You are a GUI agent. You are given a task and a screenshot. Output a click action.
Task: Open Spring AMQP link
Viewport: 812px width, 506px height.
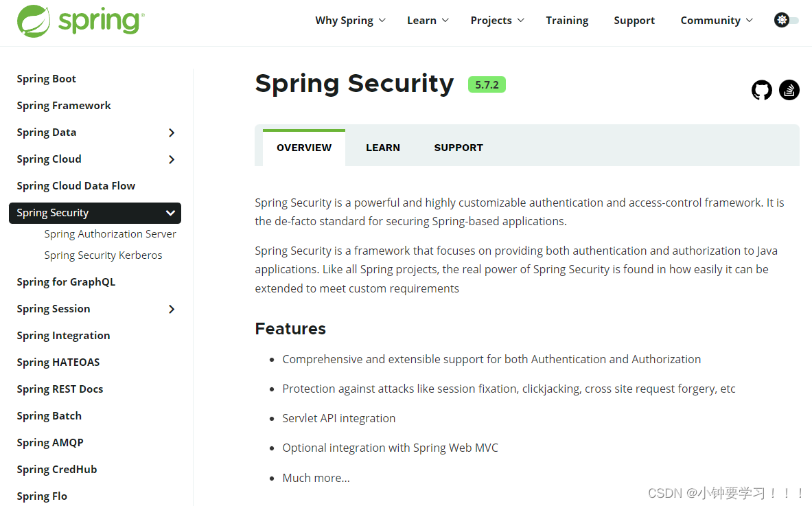tap(49, 443)
